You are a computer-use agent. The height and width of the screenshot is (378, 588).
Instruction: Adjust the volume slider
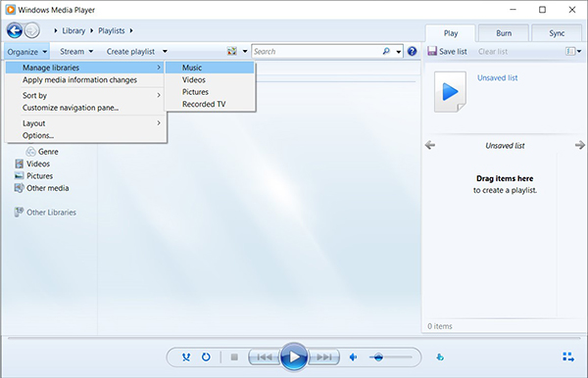coord(390,357)
